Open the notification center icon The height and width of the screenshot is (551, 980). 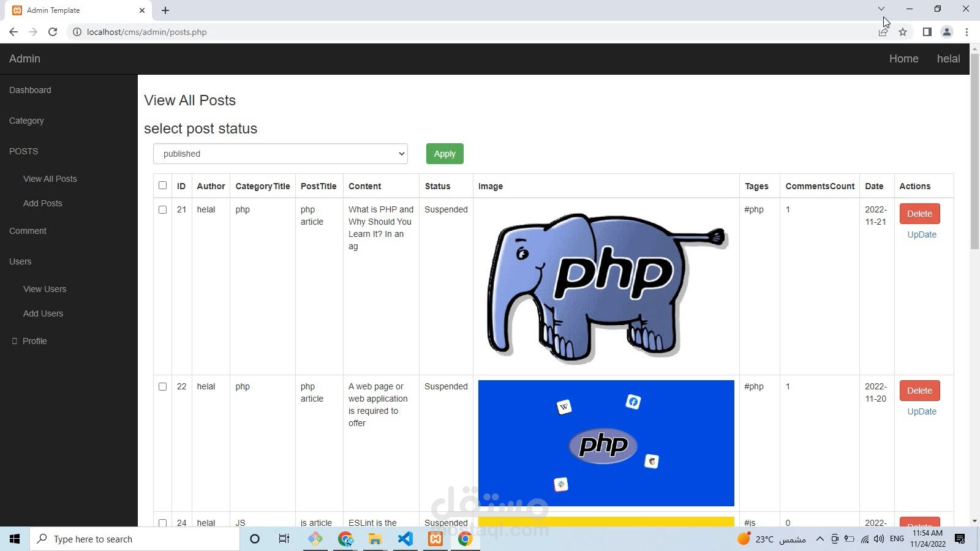[x=960, y=539]
